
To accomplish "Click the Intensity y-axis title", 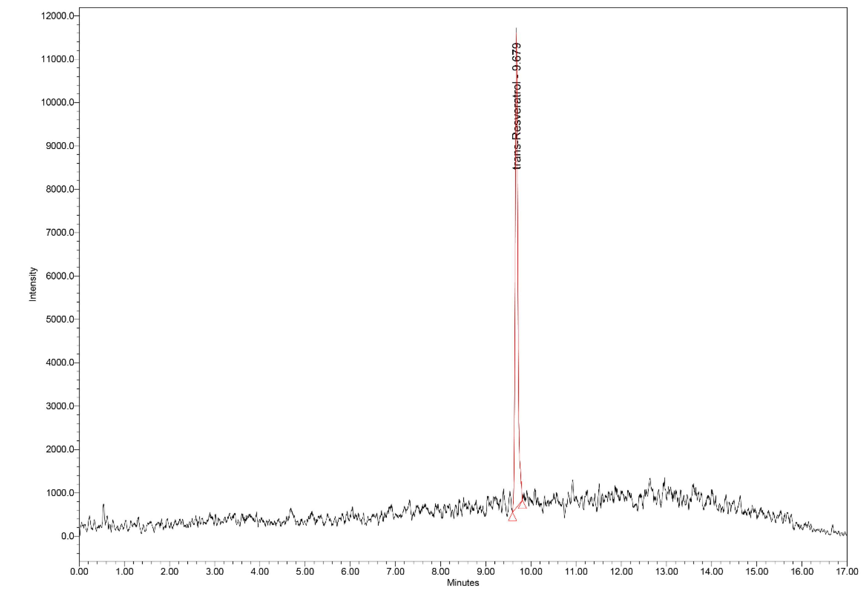I will pos(33,284).
